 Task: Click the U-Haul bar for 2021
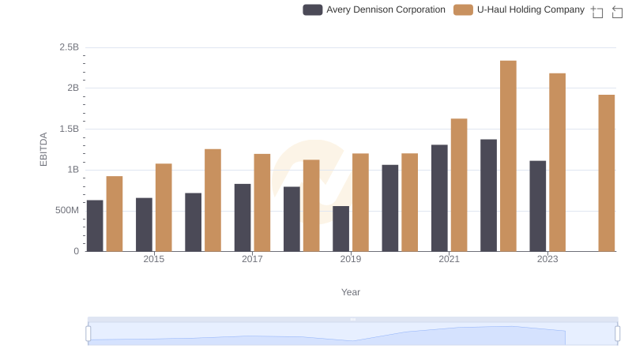459,186
